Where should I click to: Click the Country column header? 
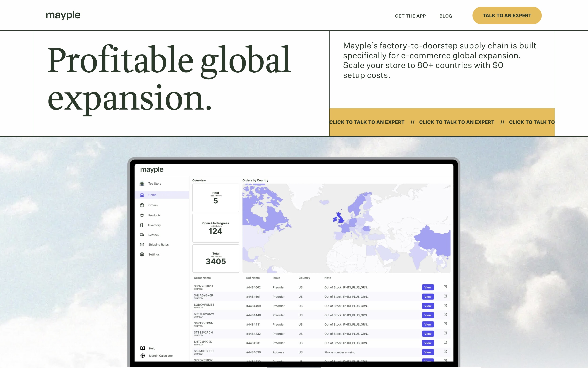pyautogui.click(x=304, y=278)
